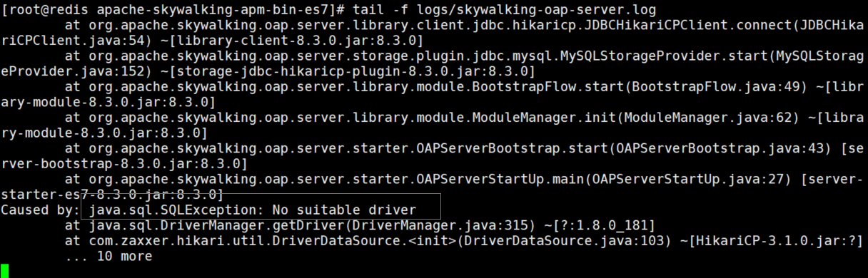Click the '[root@redis apache-skywalking-apm-bin-es7]#' prompt

(x=174, y=9)
